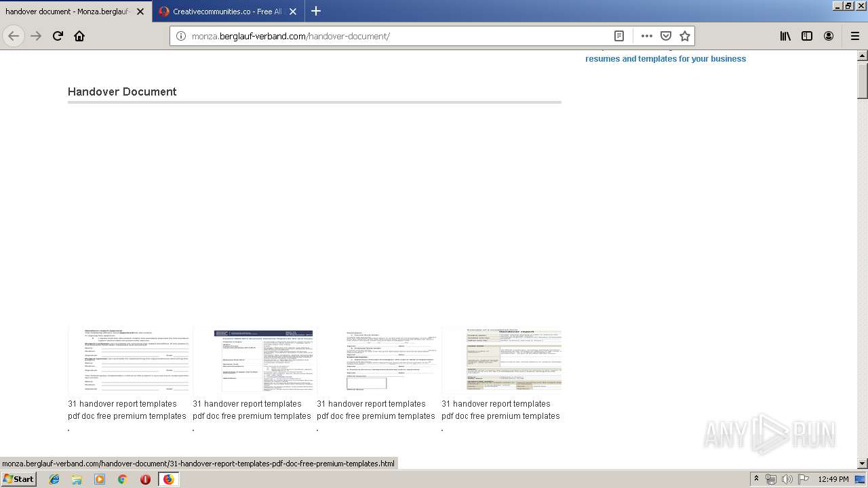The image size is (868, 488).
Task: Click the Handover Document heading
Action: pyautogui.click(x=122, y=92)
